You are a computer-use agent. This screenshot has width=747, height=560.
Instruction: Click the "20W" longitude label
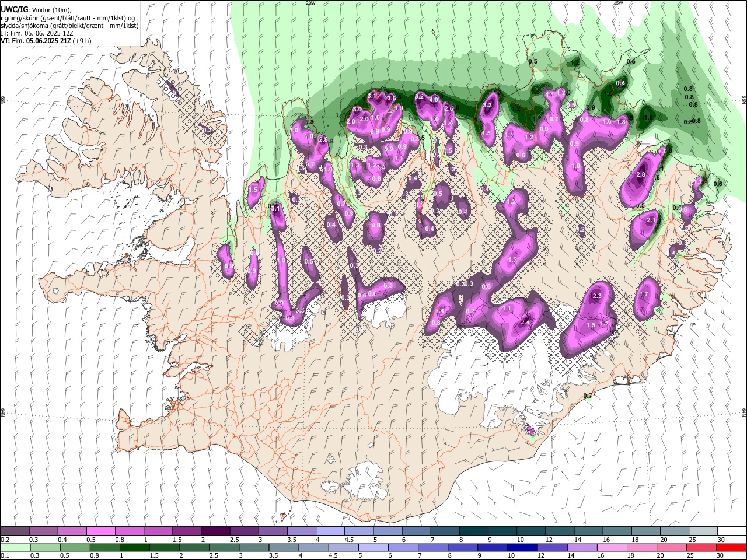310,3
